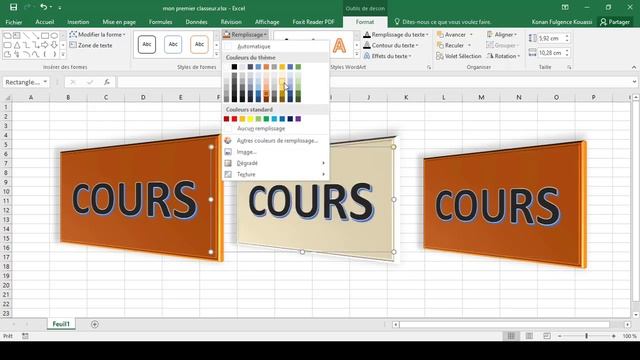Select the down arrow shape in gallery
The width and height of the screenshot is (640, 360).
[54, 45]
